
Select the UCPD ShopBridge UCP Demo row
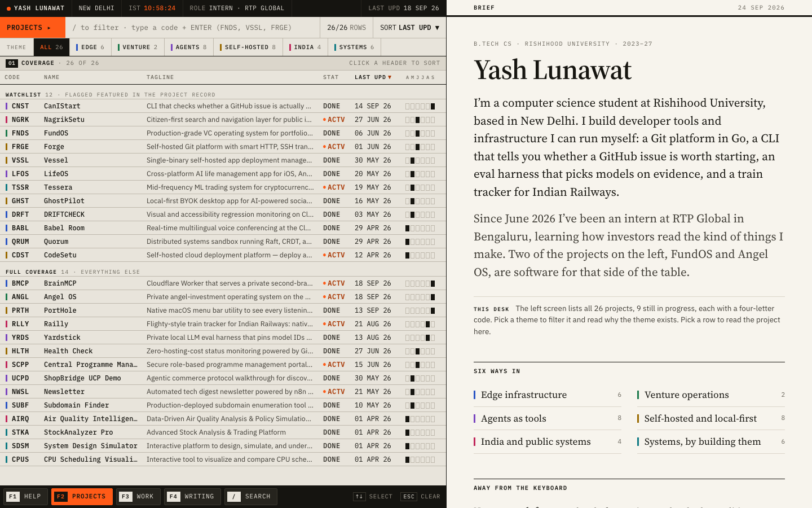coord(223,378)
